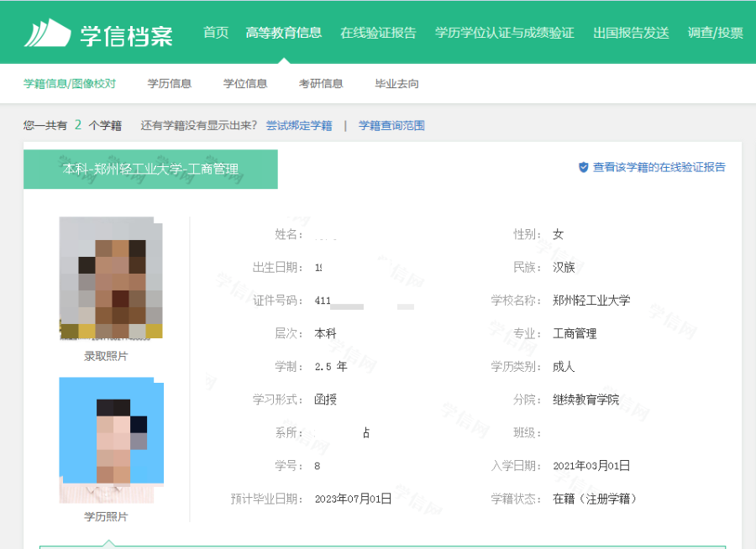The height and width of the screenshot is (549, 756).
Task: Click the 入学日期 field label
Action: [x=516, y=466]
